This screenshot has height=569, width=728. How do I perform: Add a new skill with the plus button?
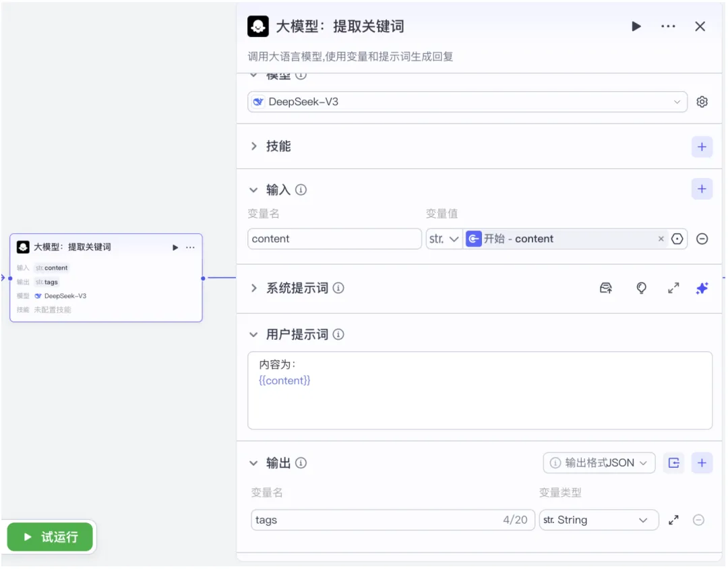[x=702, y=147]
